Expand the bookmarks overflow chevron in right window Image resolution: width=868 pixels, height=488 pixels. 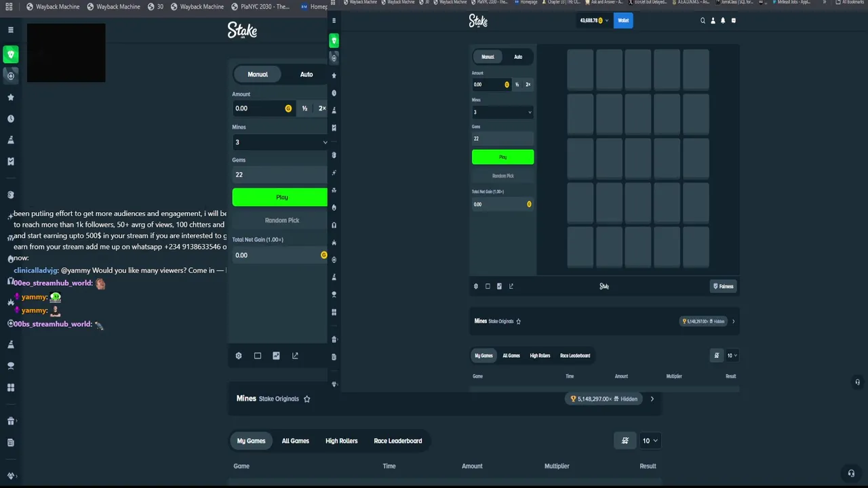tap(825, 2)
